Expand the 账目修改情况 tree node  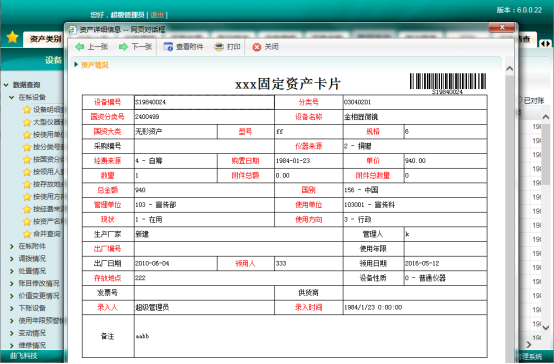[x=12, y=283]
